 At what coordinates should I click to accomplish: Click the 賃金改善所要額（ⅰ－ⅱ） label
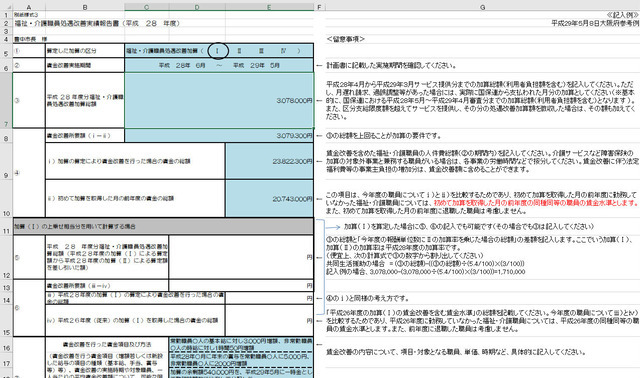pos(85,136)
